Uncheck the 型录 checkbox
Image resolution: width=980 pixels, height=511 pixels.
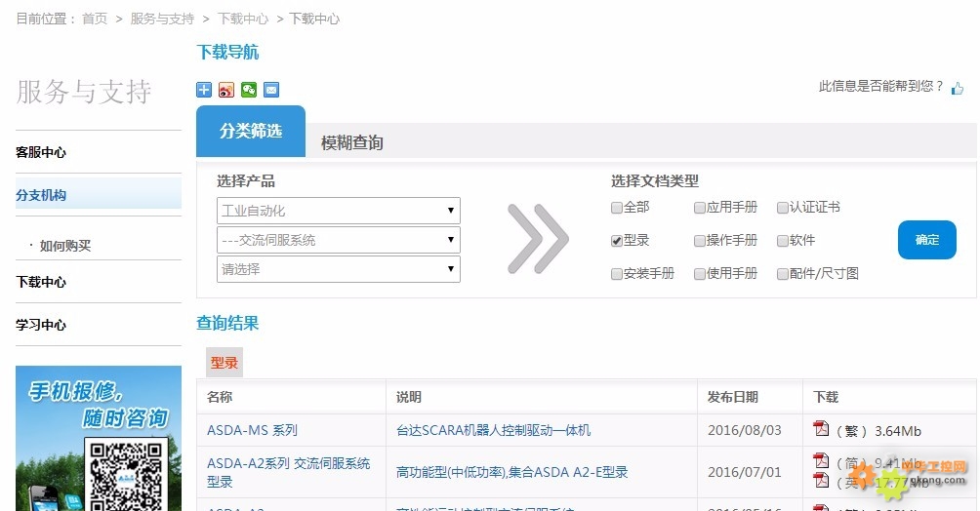pyautogui.click(x=616, y=241)
